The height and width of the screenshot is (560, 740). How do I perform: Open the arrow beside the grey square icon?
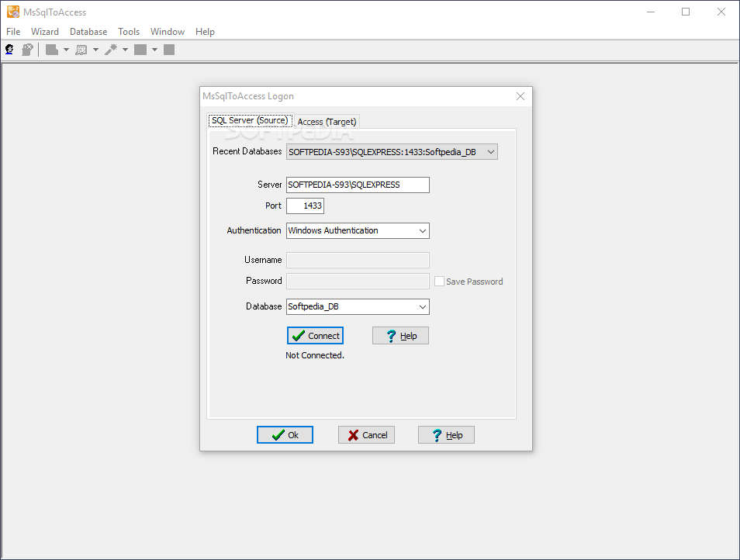pos(154,50)
